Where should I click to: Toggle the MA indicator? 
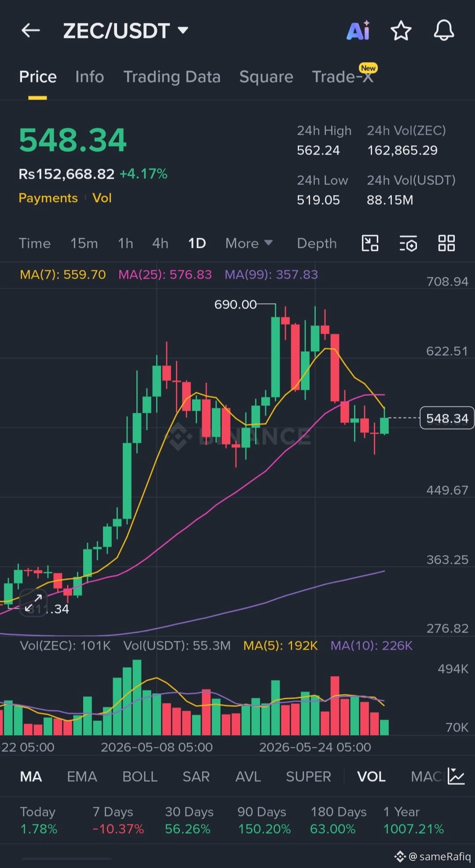[31, 776]
